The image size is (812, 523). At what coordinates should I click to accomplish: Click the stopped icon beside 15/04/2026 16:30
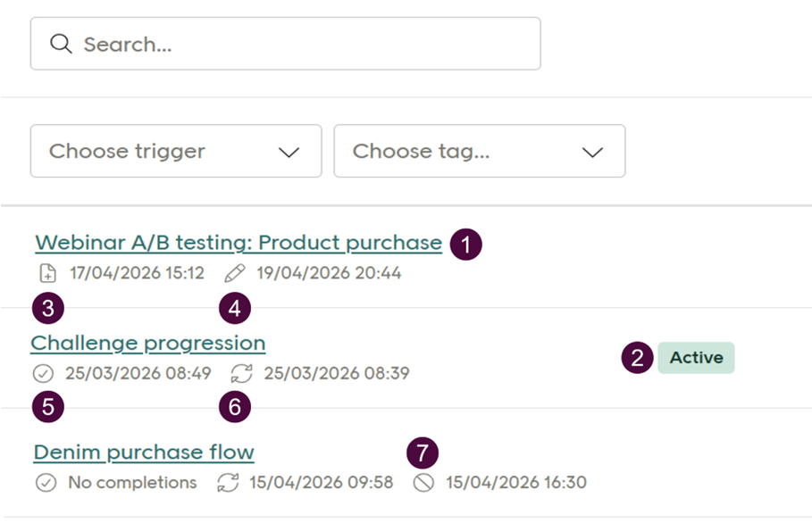(424, 483)
